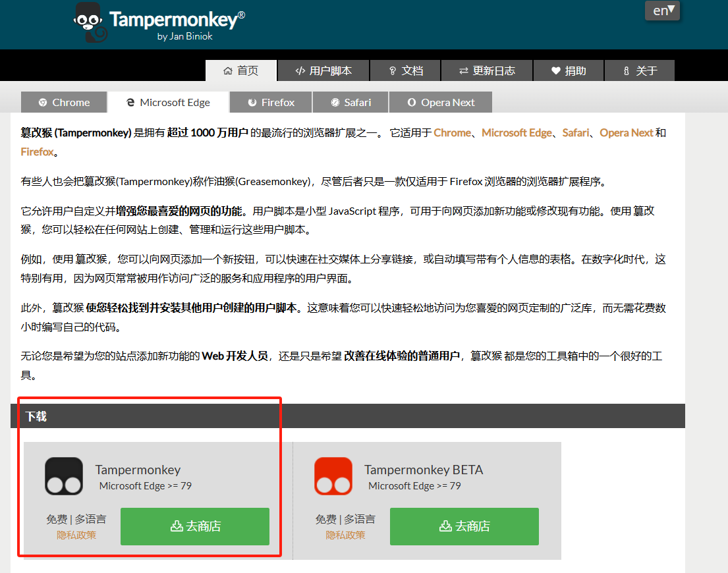
Task: Switch to the Opera Next browser tab
Action: pyautogui.click(x=441, y=102)
